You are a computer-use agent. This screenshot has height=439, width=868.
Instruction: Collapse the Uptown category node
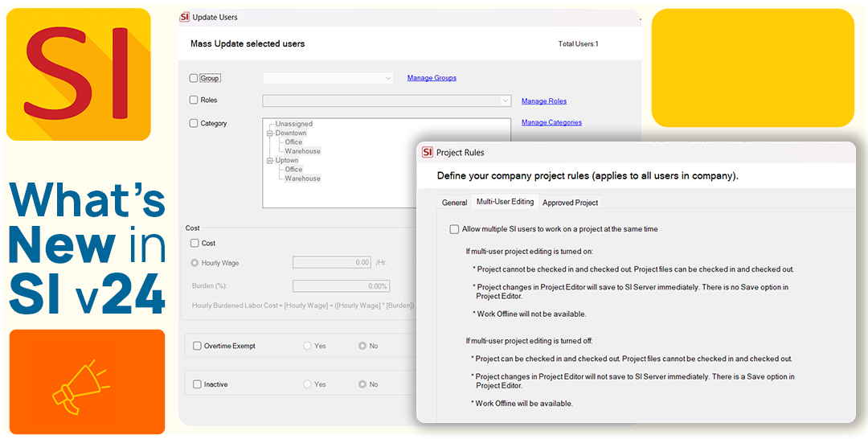click(x=269, y=161)
